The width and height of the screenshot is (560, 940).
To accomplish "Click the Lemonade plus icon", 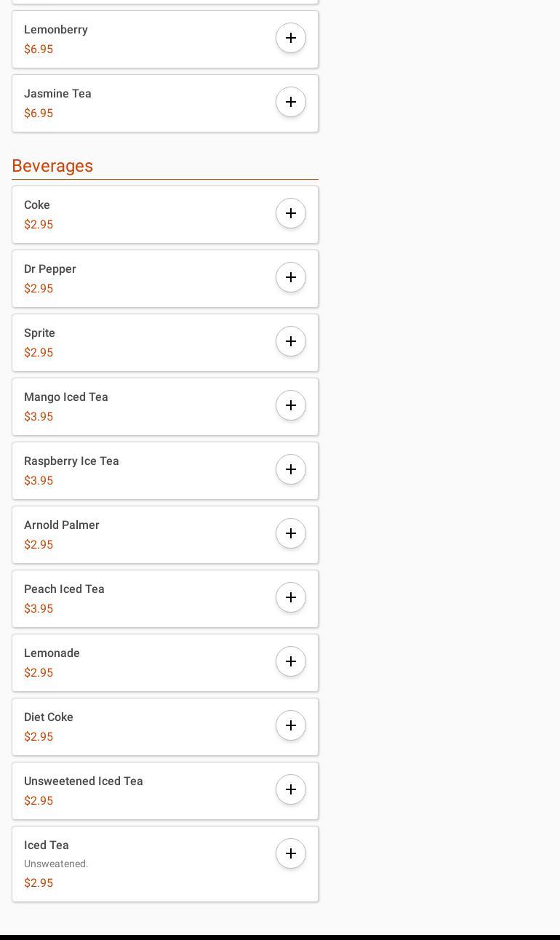I will [x=291, y=661].
